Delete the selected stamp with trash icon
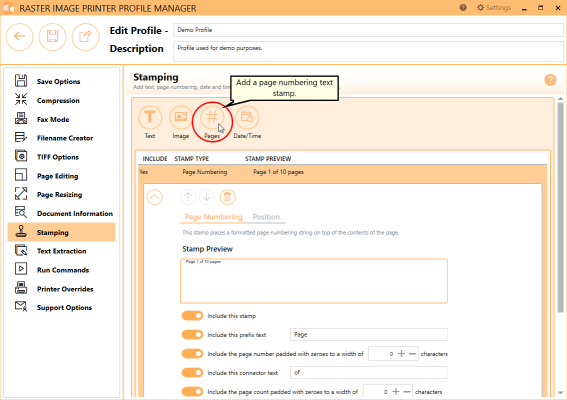 [x=227, y=197]
